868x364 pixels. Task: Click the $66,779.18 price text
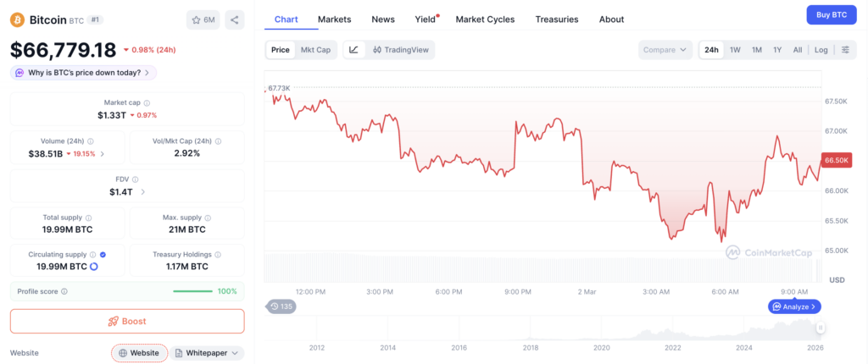[63, 50]
